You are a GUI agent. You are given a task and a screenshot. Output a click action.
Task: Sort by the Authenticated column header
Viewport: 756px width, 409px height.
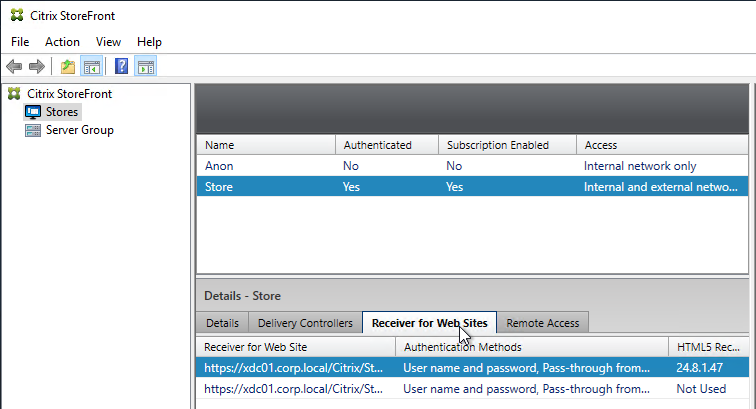pyautogui.click(x=377, y=145)
